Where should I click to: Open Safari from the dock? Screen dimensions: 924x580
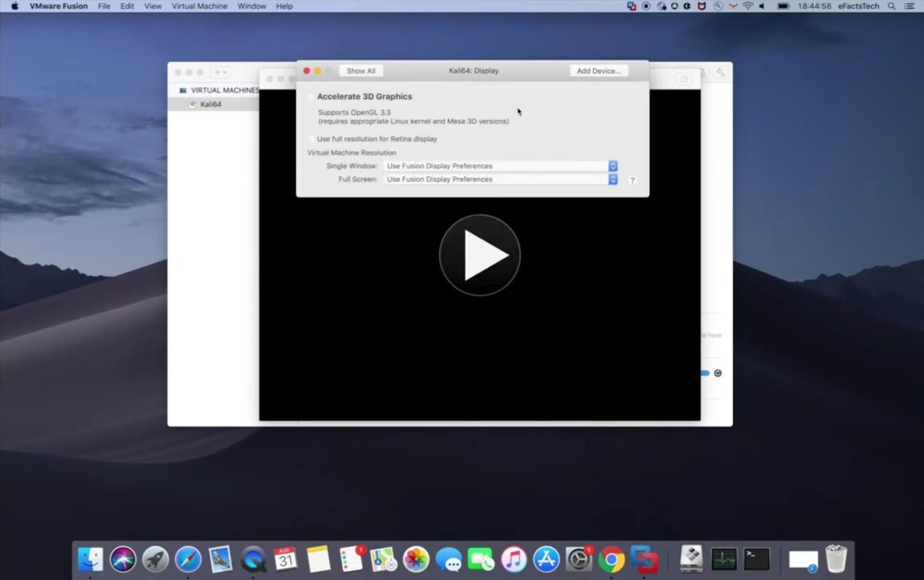(188, 559)
